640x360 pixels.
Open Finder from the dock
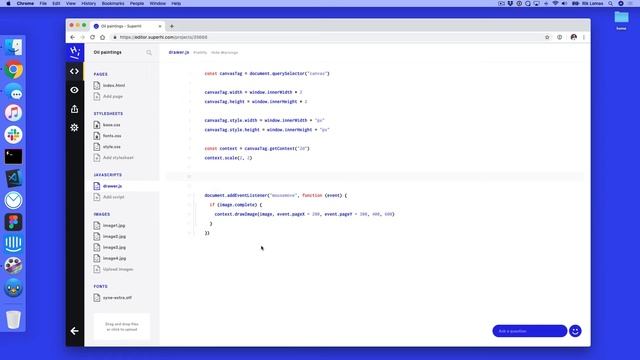click(x=13, y=47)
